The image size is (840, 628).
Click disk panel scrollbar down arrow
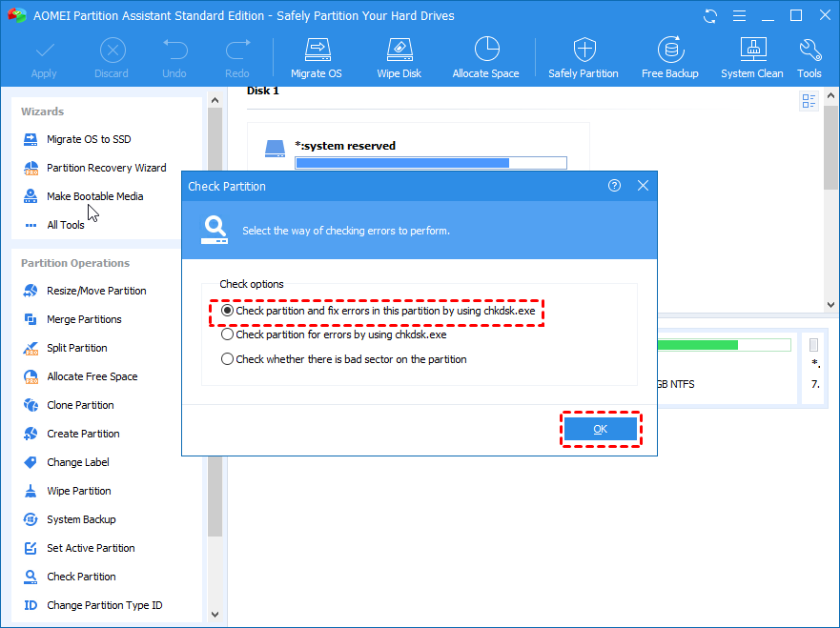pyautogui.click(x=830, y=305)
